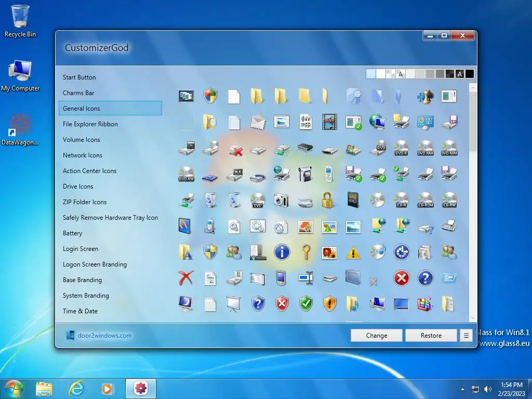
Task: Open Internet Explorer from taskbar
Action: click(x=77, y=389)
